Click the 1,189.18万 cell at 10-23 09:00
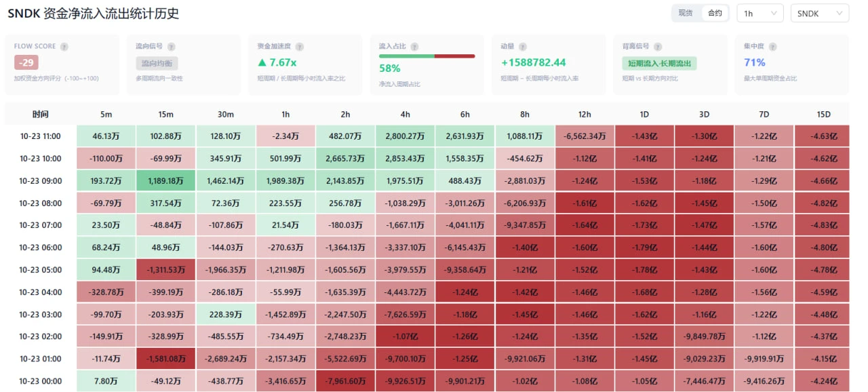The image size is (868, 392). tap(165, 181)
